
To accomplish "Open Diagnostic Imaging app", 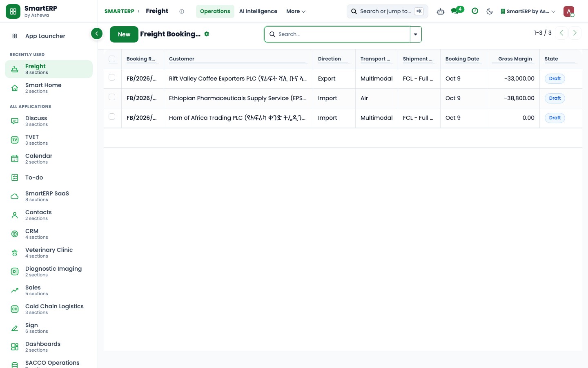I will point(49,272).
